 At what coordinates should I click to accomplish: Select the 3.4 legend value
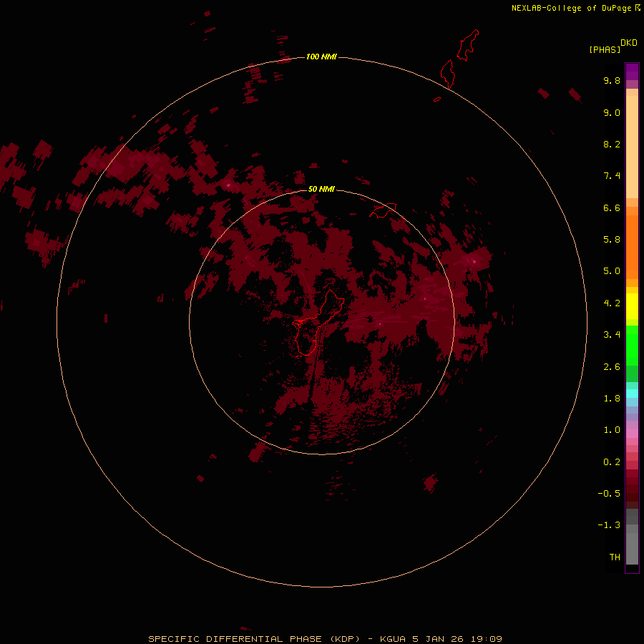[x=612, y=335]
